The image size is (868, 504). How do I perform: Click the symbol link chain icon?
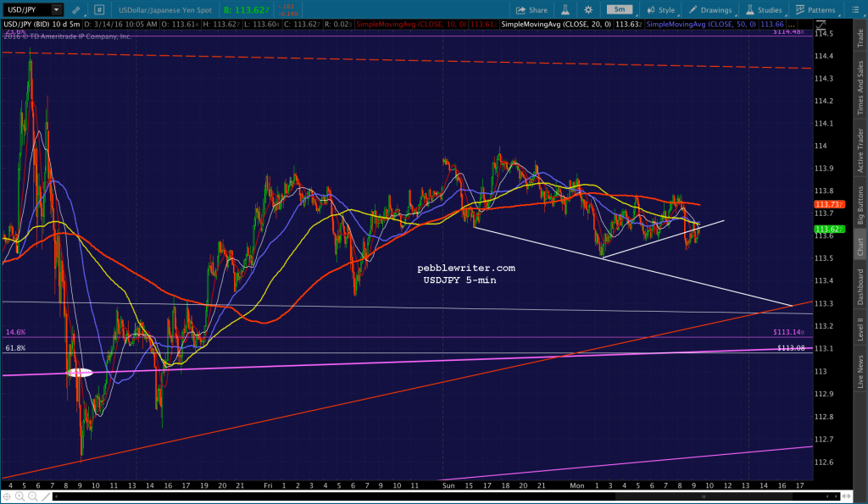click(x=75, y=10)
